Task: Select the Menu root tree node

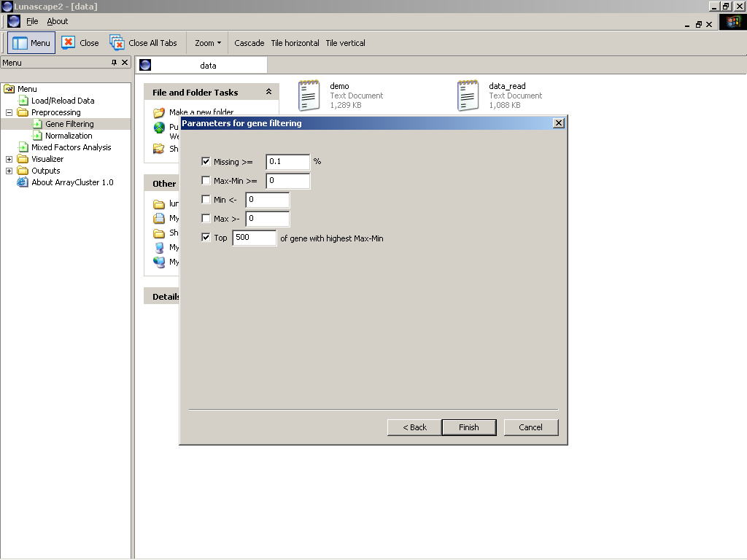Action: pyautogui.click(x=27, y=89)
